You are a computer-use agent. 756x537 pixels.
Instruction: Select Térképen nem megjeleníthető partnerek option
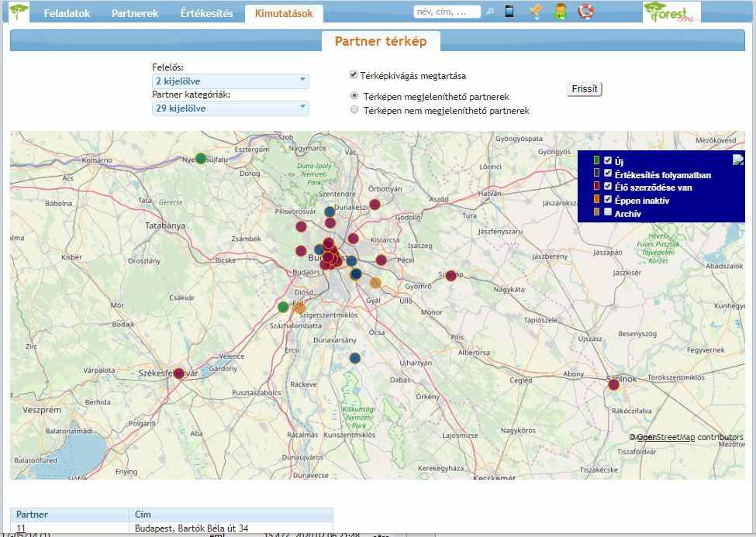click(x=354, y=110)
